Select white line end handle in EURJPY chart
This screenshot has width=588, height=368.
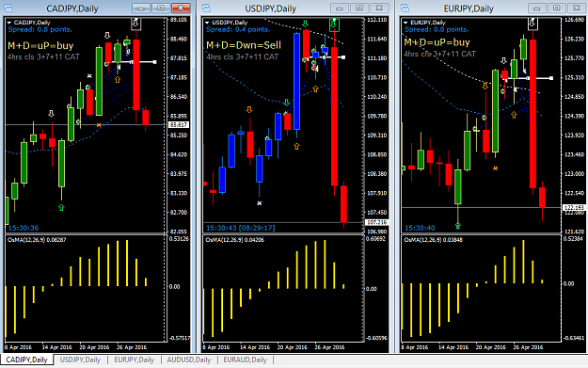pos(551,78)
